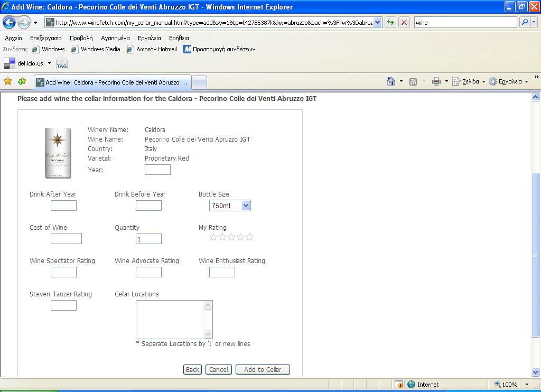Open the Δωρεάν Hotmail link
The image size is (541, 392).
(152, 49)
